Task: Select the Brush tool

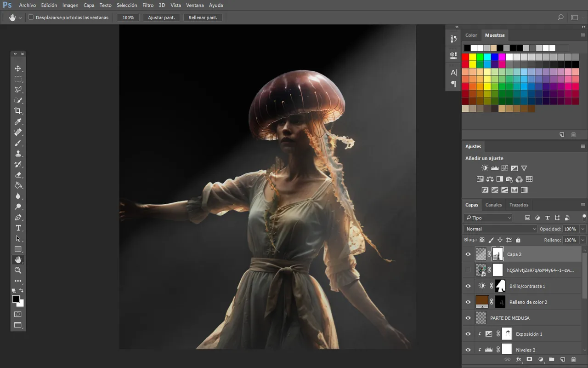Action: [x=18, y=143]
